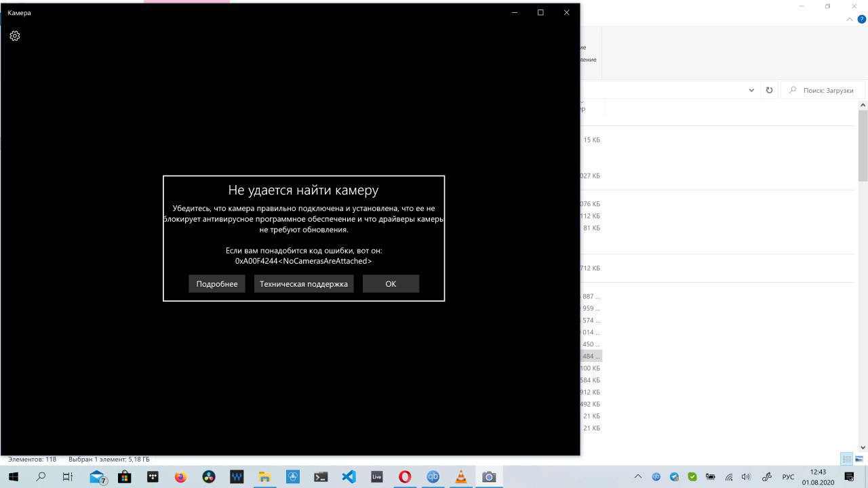This screenshot has height=488, width=868.
Task: Expand Explorer address bar history dropdown
Action: click(751, 90)
